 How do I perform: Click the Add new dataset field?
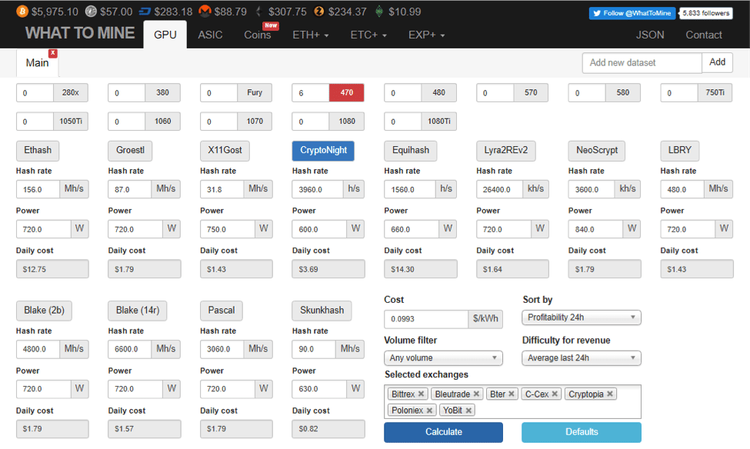[x=642, y=62]
